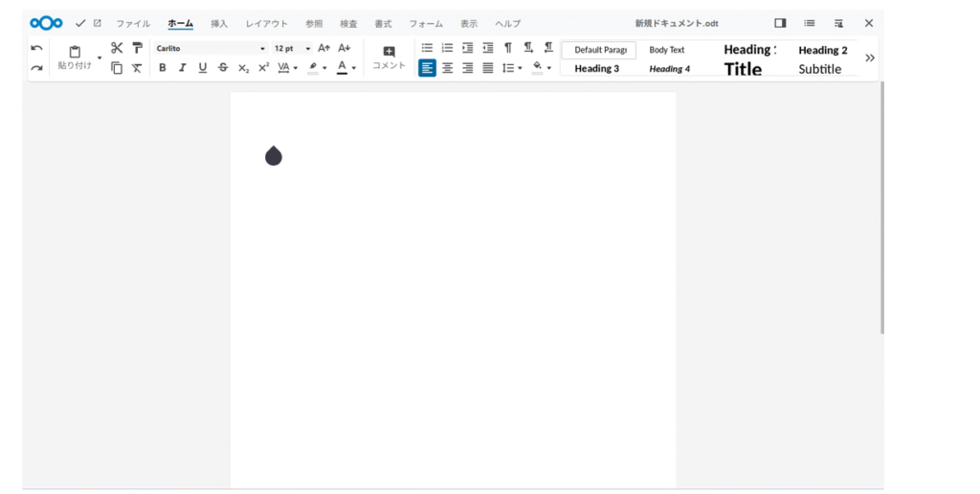Expand the 12 pt font size dropdown
This screenshot has width=980, height=494.
(307, 48)
